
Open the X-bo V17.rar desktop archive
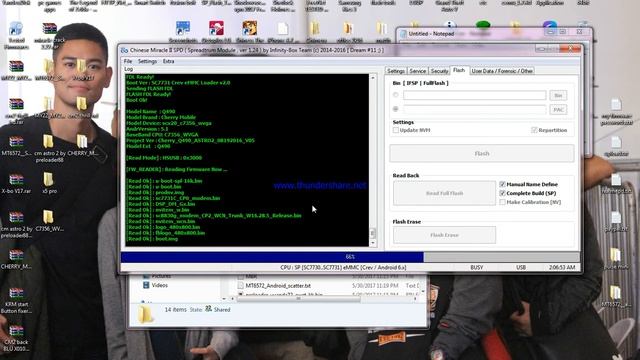(16, 183)
